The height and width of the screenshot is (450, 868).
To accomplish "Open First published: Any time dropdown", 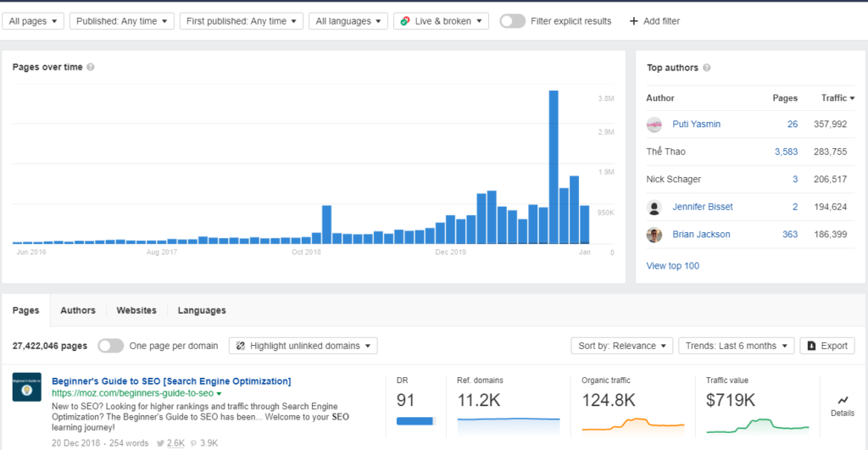I will [242, 21].
